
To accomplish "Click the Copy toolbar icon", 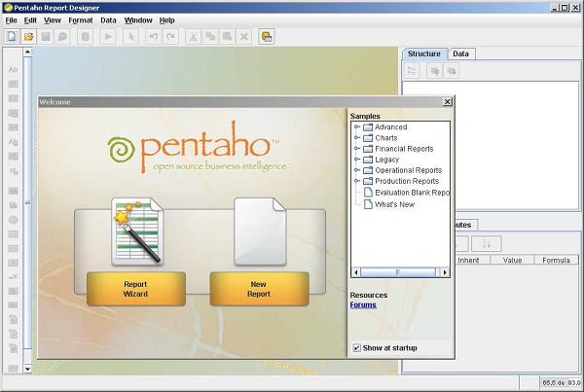I will [210, 37].
